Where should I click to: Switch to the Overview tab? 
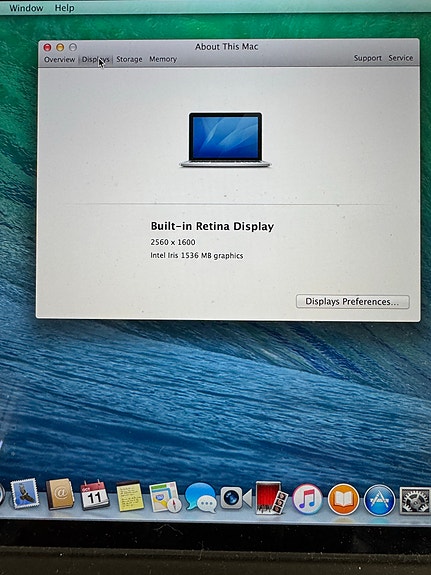59,59
